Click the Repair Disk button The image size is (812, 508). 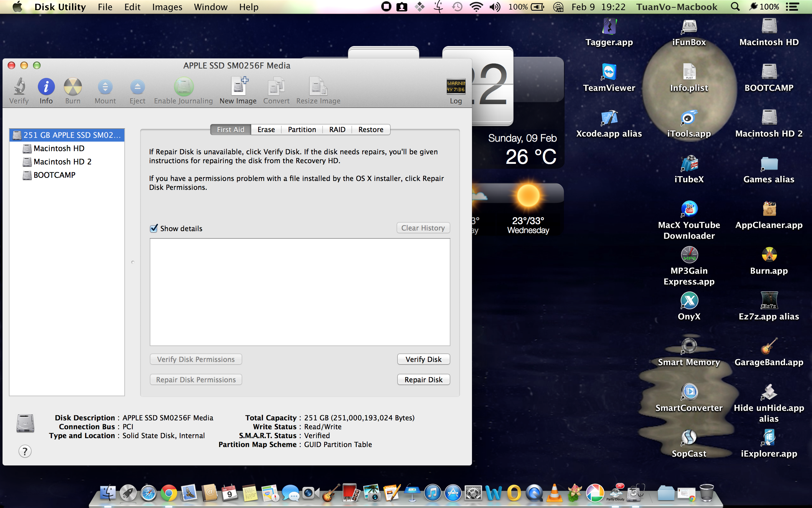[x=423, y=380]
